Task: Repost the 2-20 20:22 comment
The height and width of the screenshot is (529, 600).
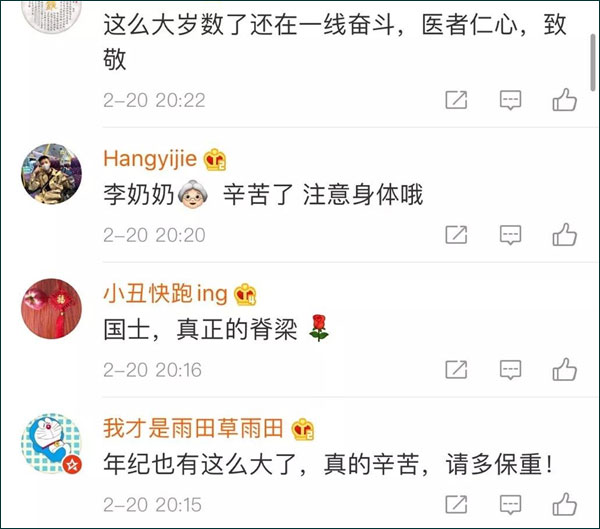Action: pos(456,100)
